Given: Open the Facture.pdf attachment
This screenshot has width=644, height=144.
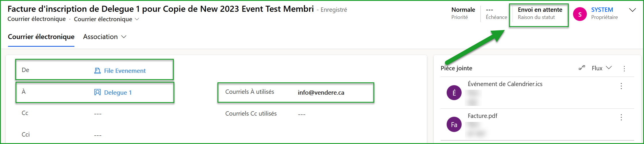Looking at the screenshot, I should 482,116.
